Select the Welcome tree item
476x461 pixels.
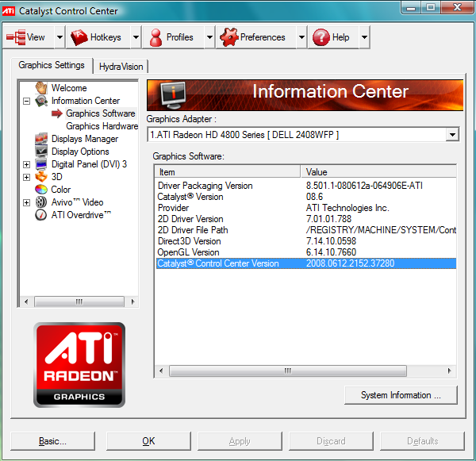pyautogui.click(x=69, y=88)
